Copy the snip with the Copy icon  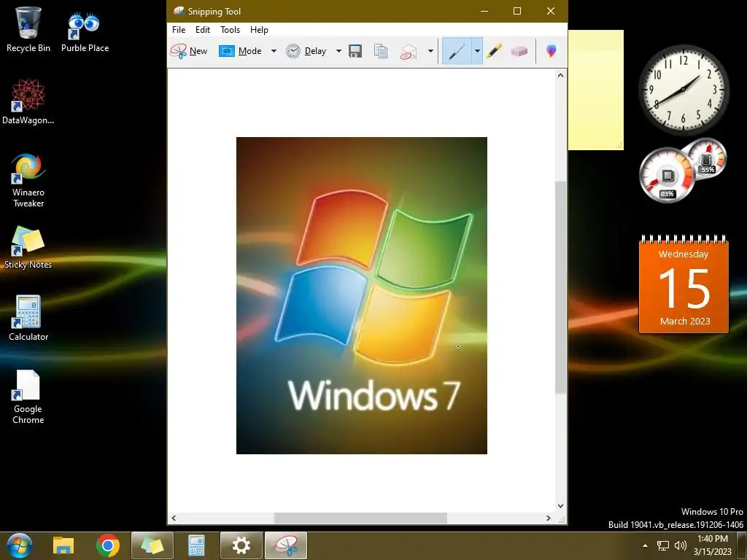(x=381, y=51)
